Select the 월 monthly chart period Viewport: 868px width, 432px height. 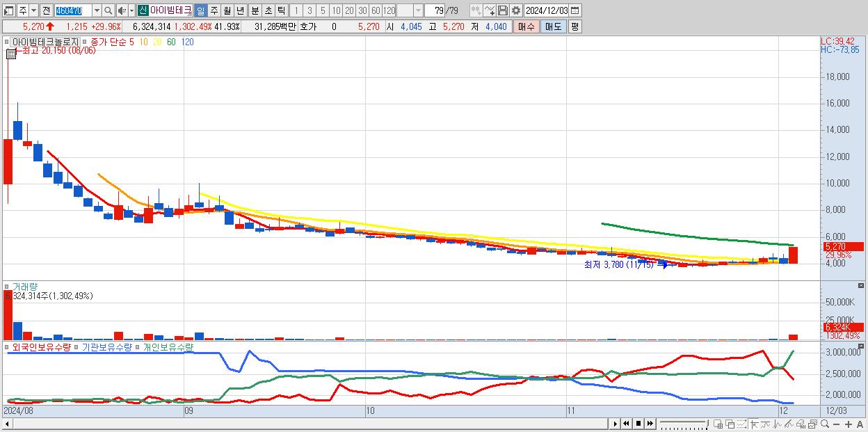point(227,11)
